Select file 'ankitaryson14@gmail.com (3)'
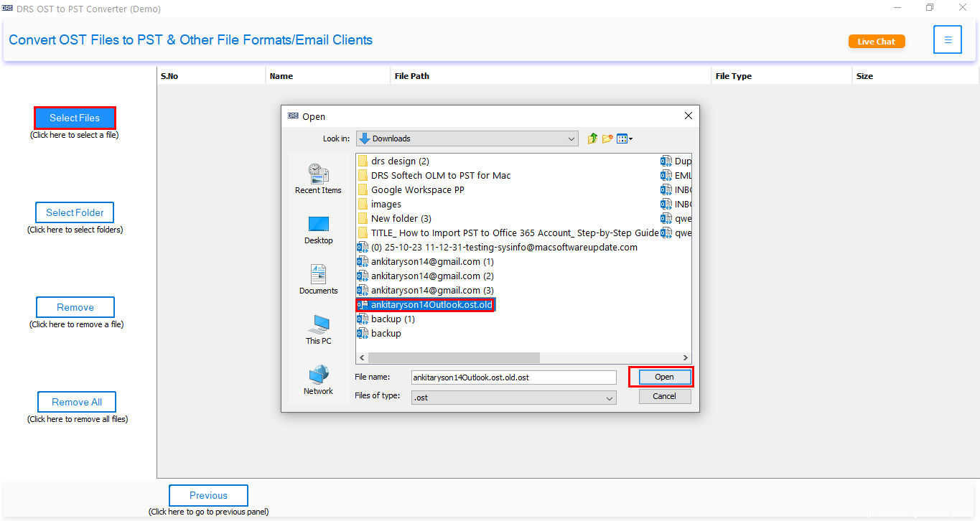Image resolution: width=980 pixels, height=521 pixels. pyautogui.click(x=426, y=290)
